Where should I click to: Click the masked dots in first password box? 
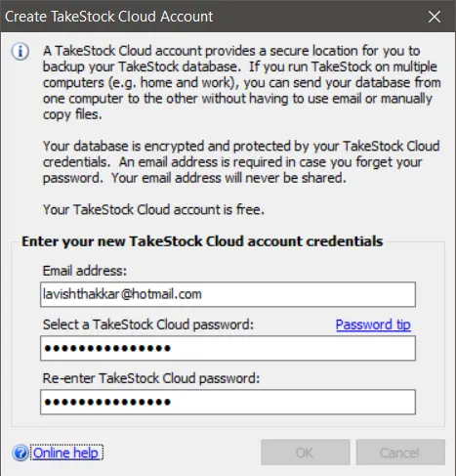107,348
